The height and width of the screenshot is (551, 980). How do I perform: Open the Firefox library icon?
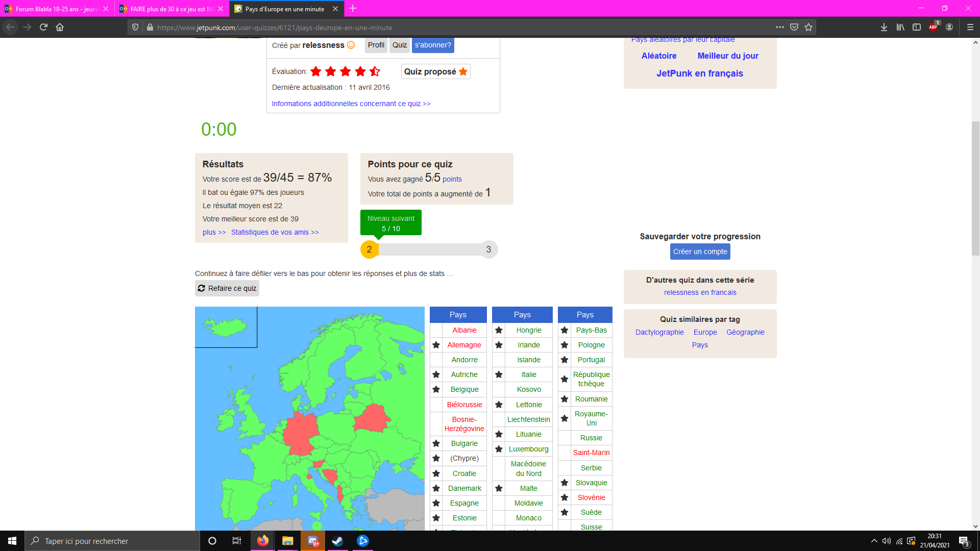(x=900, y=28)
